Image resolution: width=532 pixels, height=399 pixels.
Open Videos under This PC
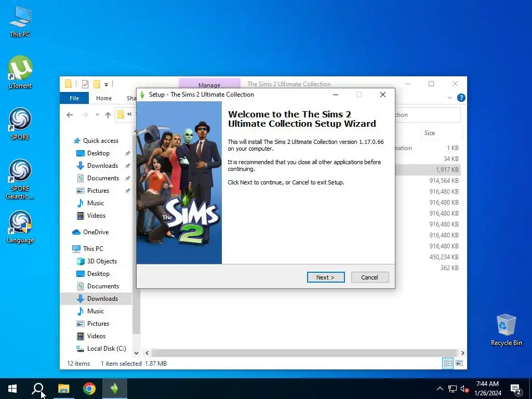pyautogui.click(x=96, y=336)
